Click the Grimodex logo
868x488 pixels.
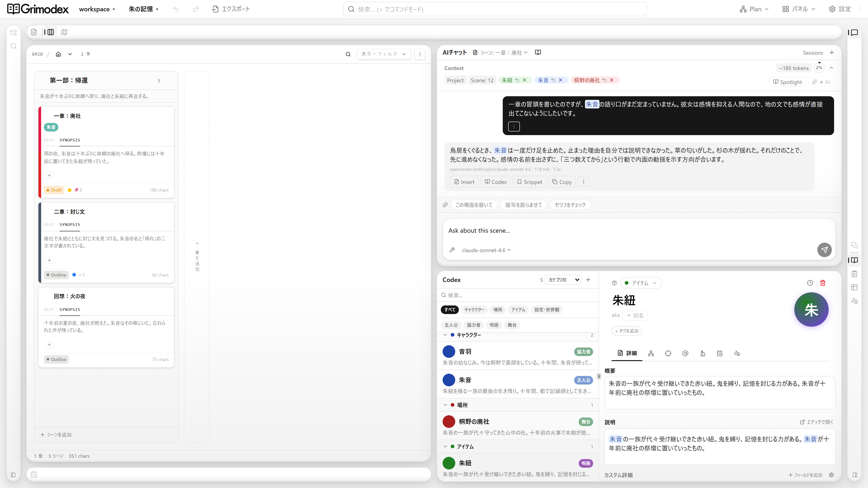(x=38, y=9)
